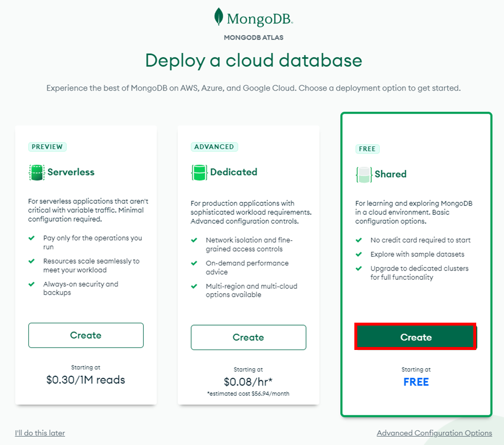Click checkmark beside 'Pay only for the operations'
This screenshot has height=445, width=504.
(32, 238)
